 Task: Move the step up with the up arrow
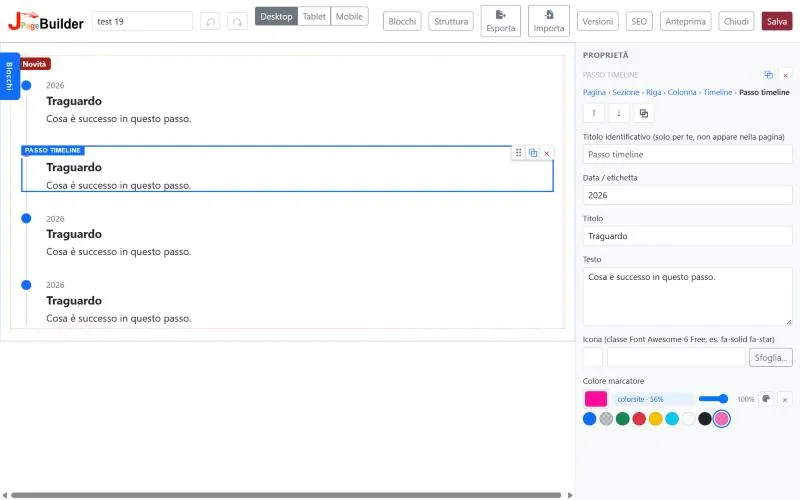point(594,113)
